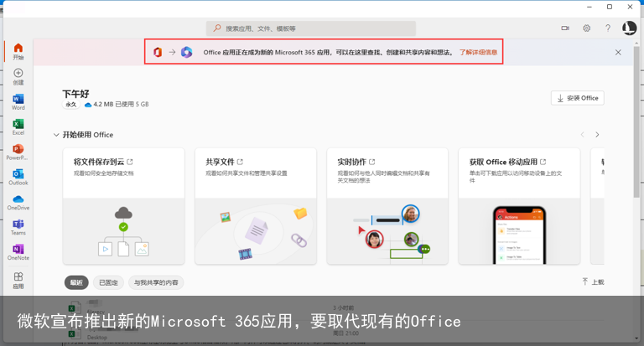This screenshot has width=644, height=346.
Task: Open OneNote from the sidebar
Action: [x=18, y=252]
